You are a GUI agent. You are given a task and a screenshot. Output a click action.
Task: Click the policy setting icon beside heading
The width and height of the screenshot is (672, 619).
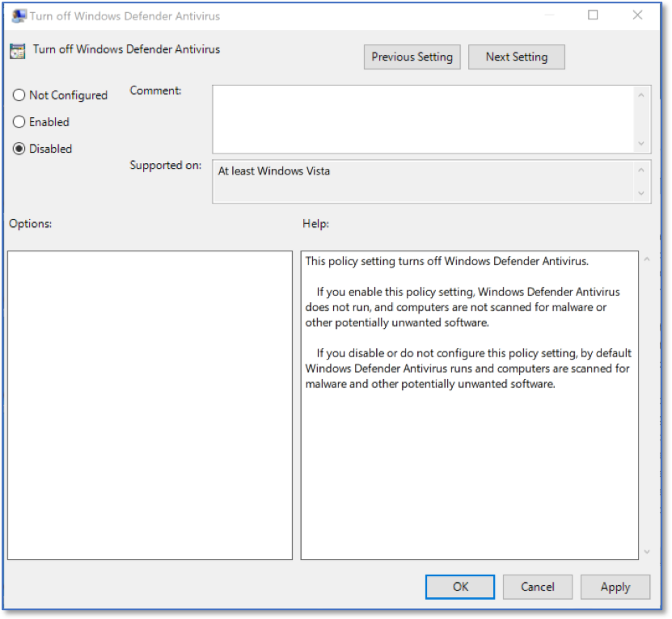(x=18, y=51)
